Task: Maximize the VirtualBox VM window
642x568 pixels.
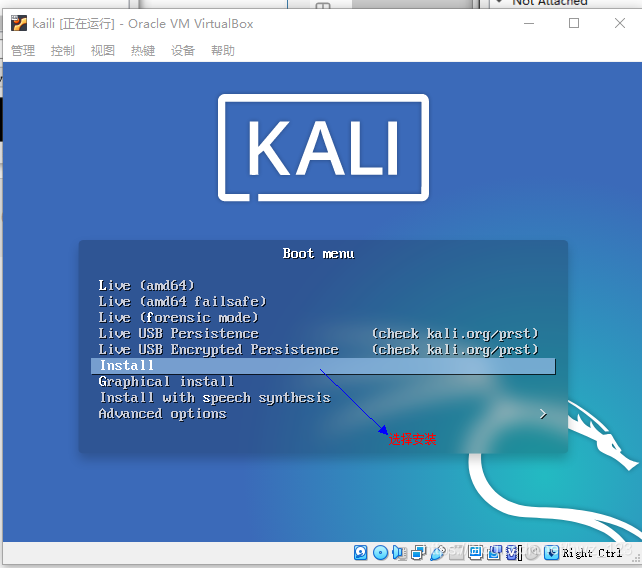Action: pos(574,23)
